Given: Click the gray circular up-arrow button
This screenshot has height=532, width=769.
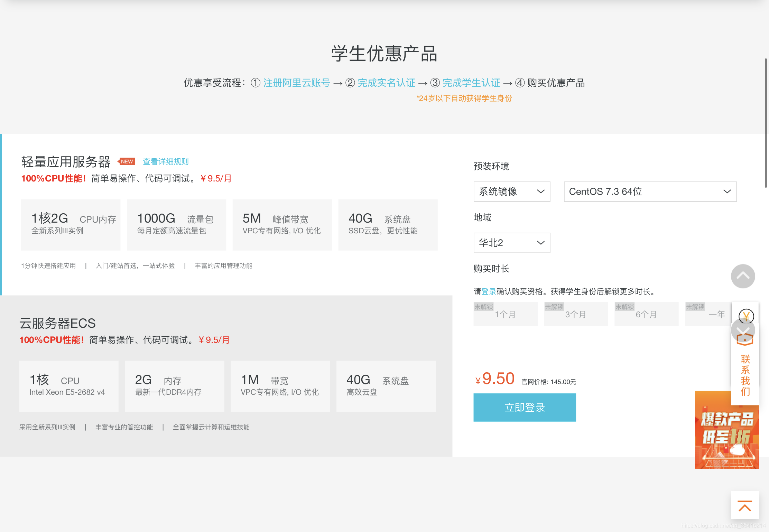Looking at the screenshot, I should [x=743, y=276].
